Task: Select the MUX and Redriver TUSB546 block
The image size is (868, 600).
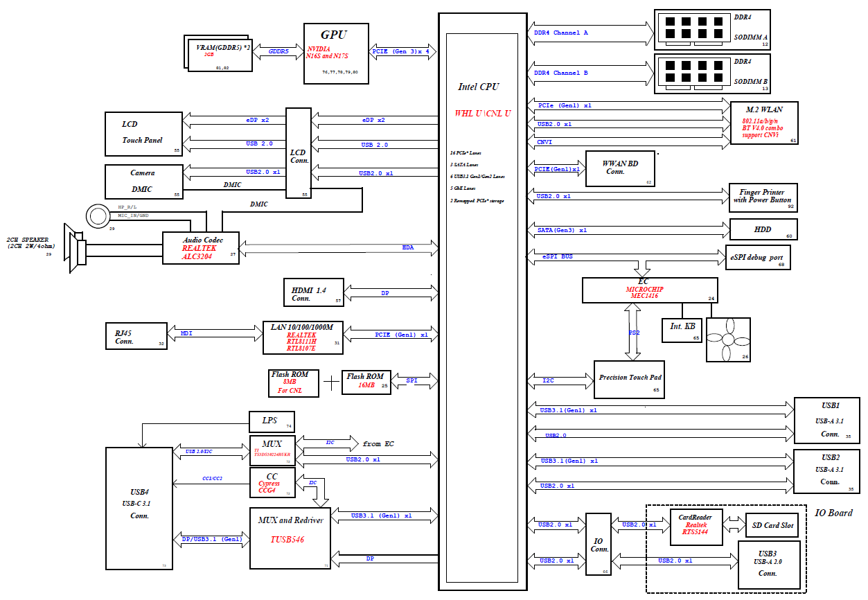Action: coord(290,538)
